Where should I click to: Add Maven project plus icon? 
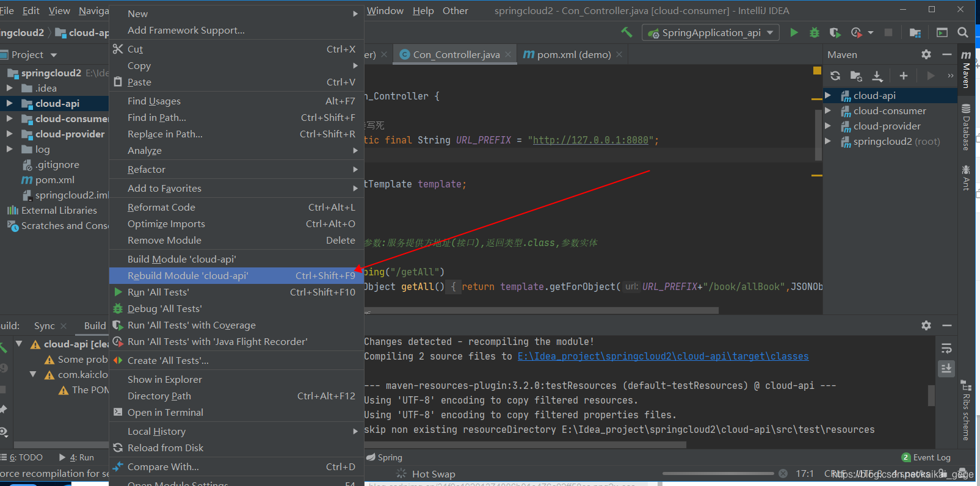904,76
